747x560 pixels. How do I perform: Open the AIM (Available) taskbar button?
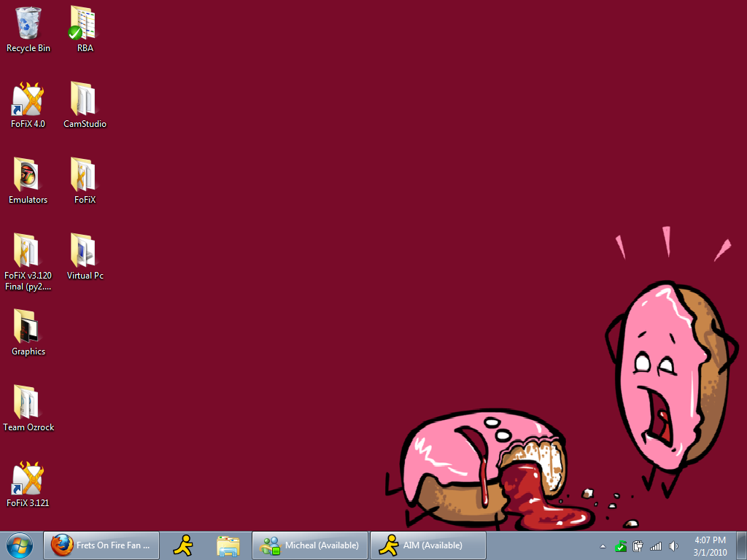tap(428, 545)
